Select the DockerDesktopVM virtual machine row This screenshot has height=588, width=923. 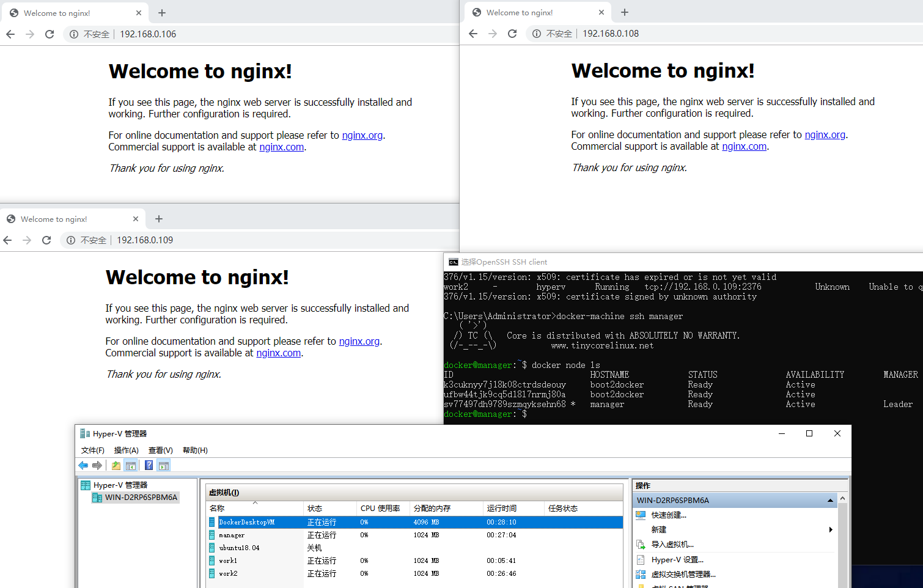click(415, 522)
